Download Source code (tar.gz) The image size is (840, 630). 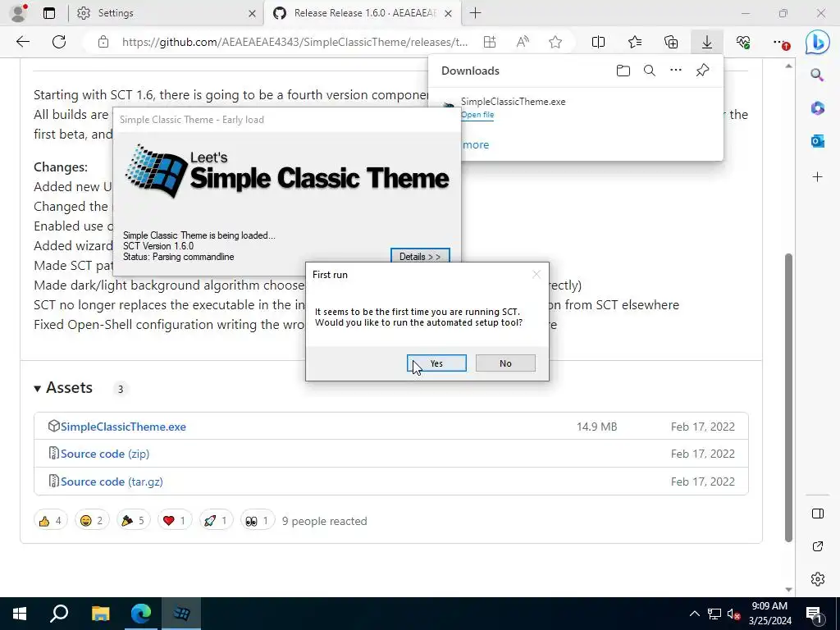[112, 482]
